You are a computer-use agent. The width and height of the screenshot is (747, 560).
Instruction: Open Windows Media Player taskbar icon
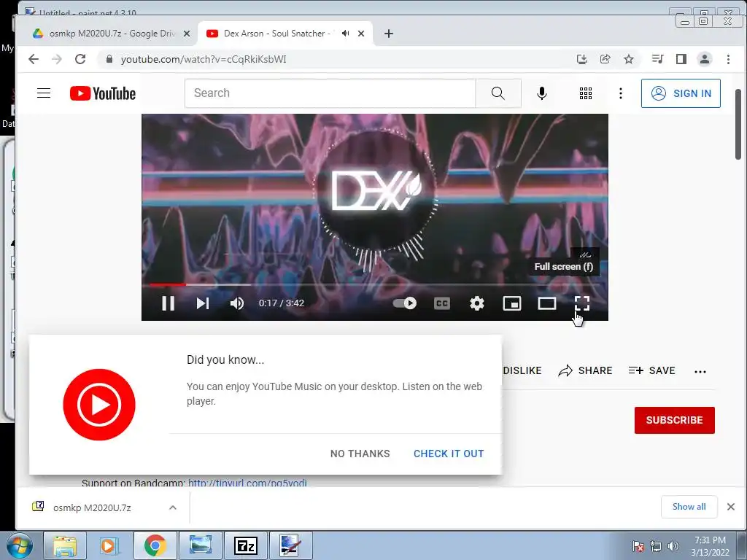click(x=109, y=545)
